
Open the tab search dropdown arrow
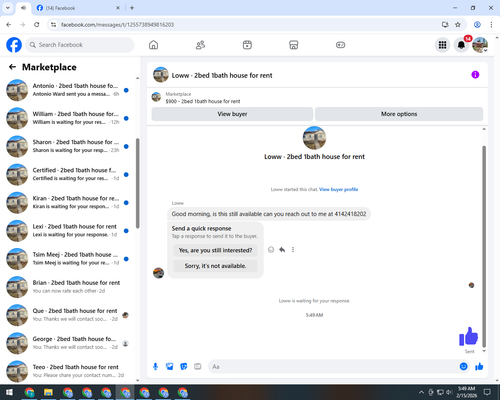tap(8, 8)
